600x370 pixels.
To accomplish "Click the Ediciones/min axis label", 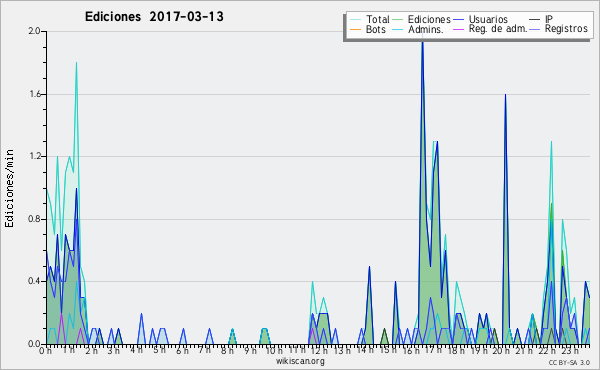I will click(x=9, y=188).
